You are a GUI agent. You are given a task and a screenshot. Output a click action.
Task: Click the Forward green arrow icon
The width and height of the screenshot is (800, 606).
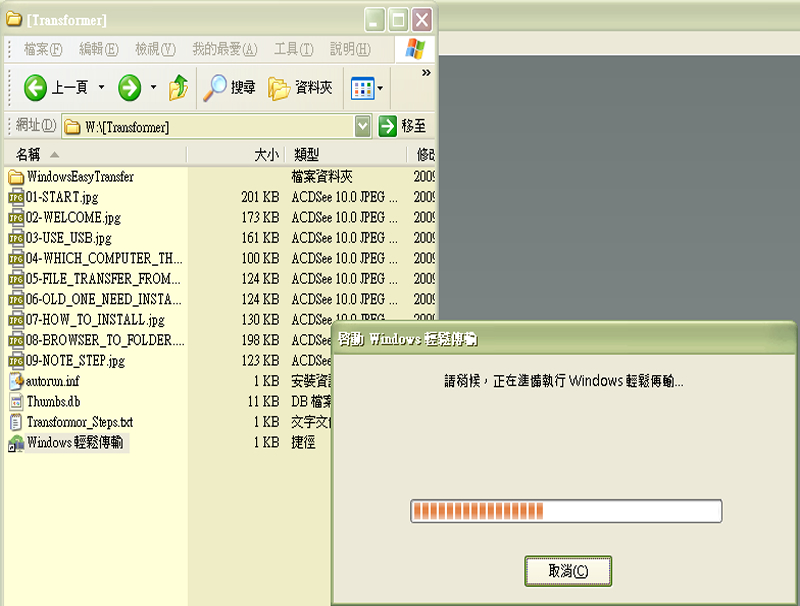[x=130, y=88]
